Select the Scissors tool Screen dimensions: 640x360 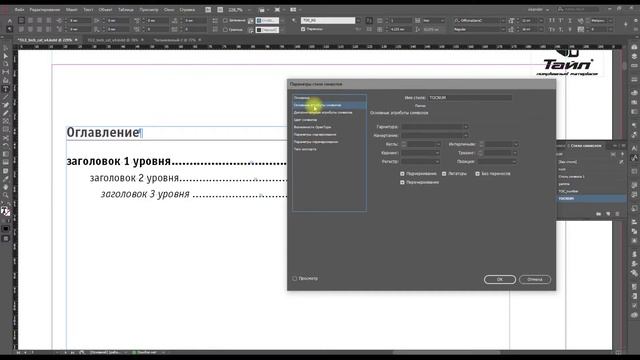6,138
